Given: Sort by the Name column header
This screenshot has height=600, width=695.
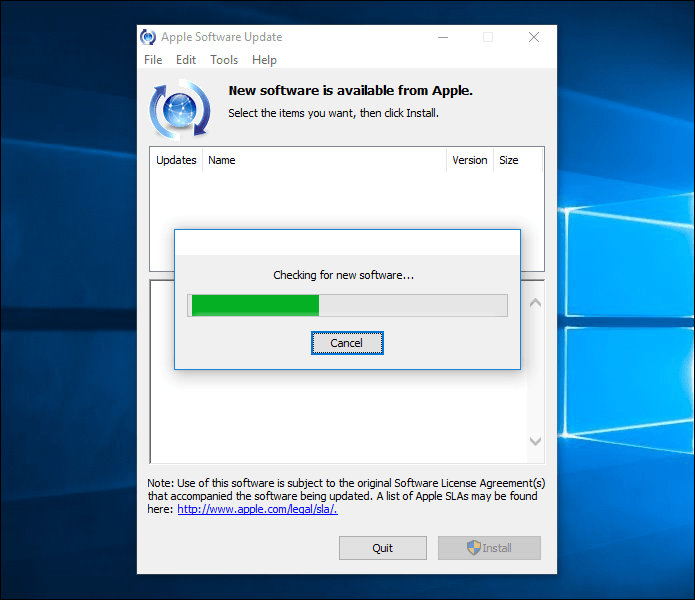Looking at the screenshot, I should 324,160.
